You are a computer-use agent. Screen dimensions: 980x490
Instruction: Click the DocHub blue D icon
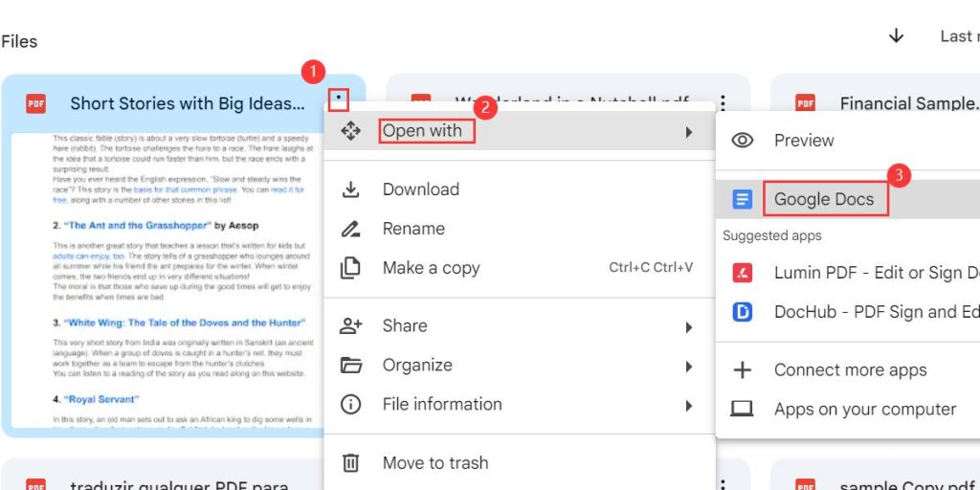click(742, 312)
